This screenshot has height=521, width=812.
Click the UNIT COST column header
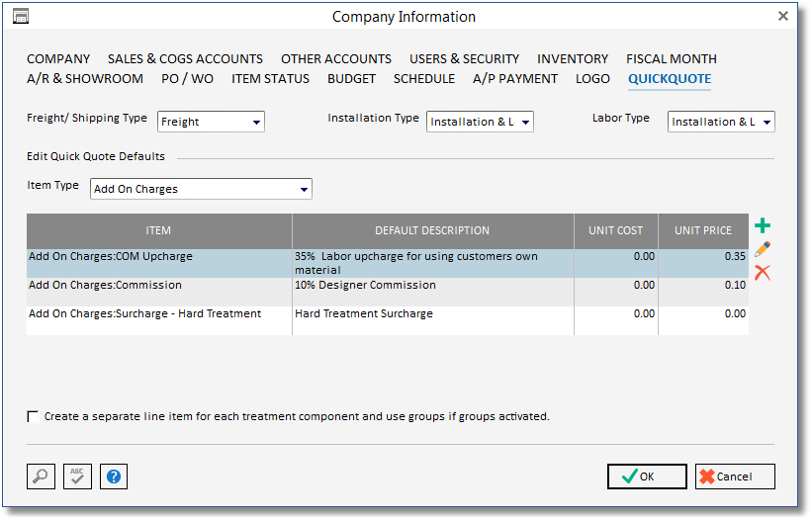[x=616, y=231]
